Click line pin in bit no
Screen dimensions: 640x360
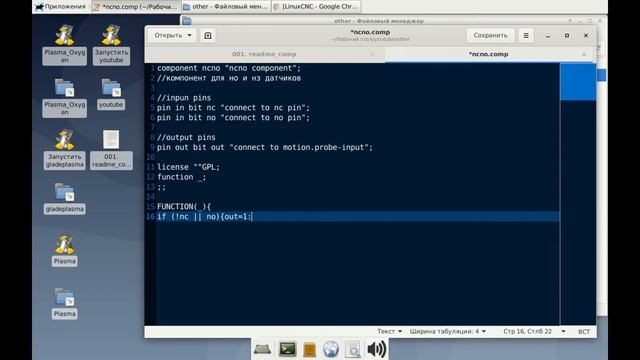click(x=233, y=118)
